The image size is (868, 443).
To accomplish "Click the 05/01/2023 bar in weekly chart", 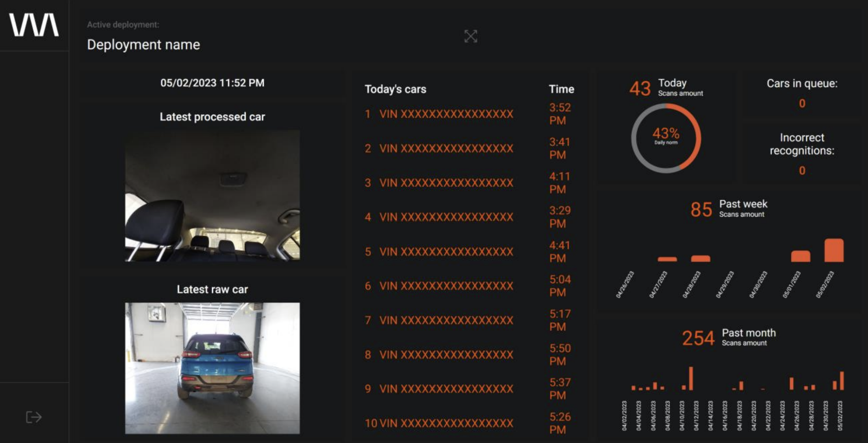I will 800,256.
